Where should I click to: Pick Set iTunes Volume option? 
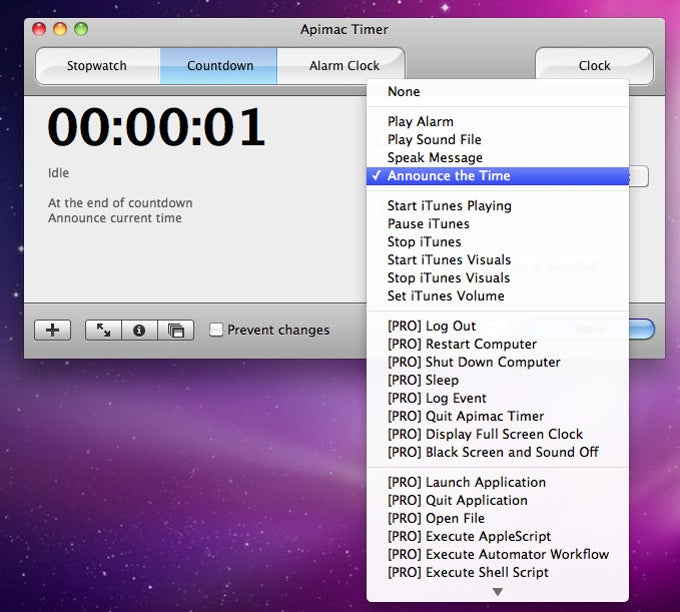[x=497, y=296]
